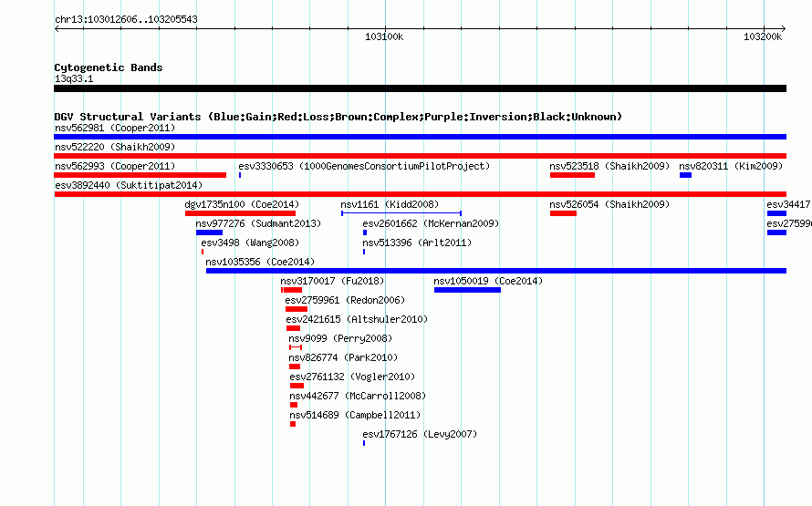The image size is (812, 506).
Task: Open nsv1161 (Kidd2008) variant label
Action: point(390,204)
